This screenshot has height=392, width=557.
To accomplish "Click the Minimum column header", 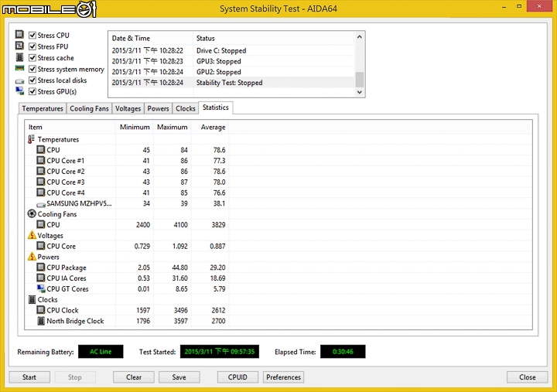I will coord(135,127).
